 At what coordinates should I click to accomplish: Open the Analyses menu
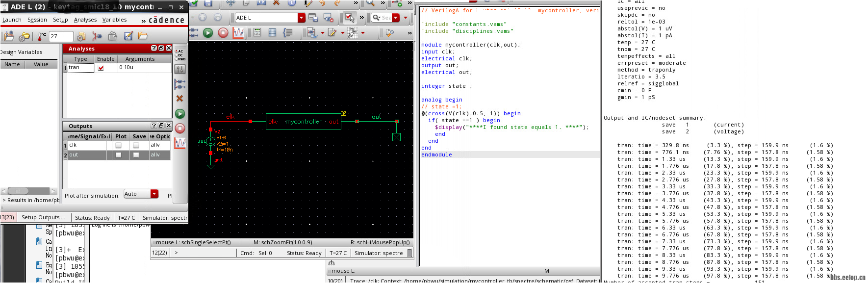pos(85,20)
